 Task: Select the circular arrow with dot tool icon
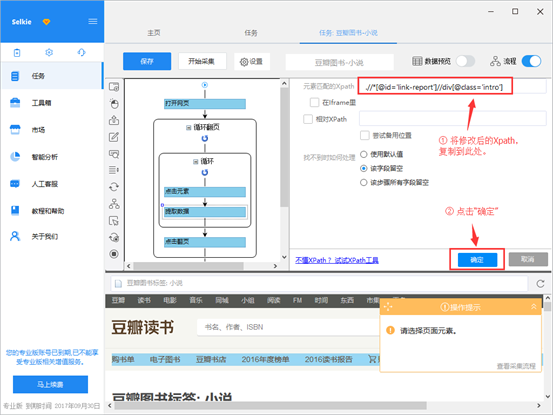click(x=114, y=238)
